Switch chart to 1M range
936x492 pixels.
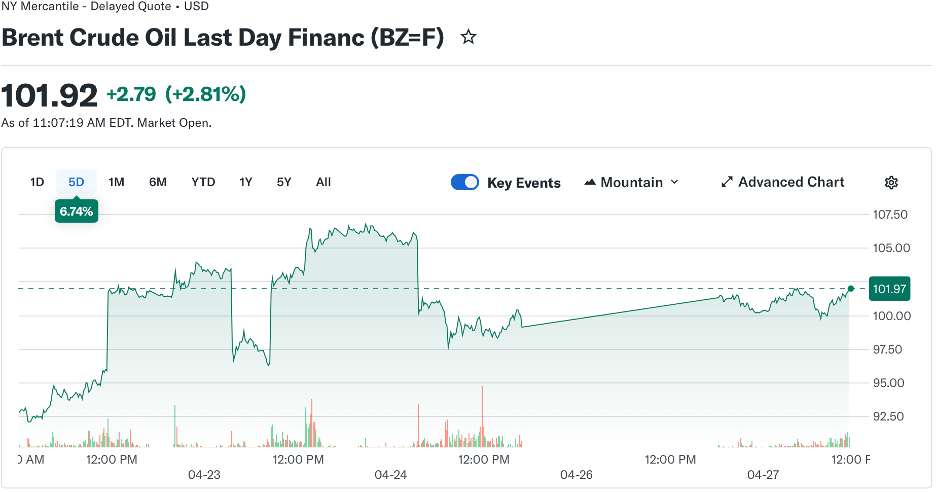click(116, 182)
